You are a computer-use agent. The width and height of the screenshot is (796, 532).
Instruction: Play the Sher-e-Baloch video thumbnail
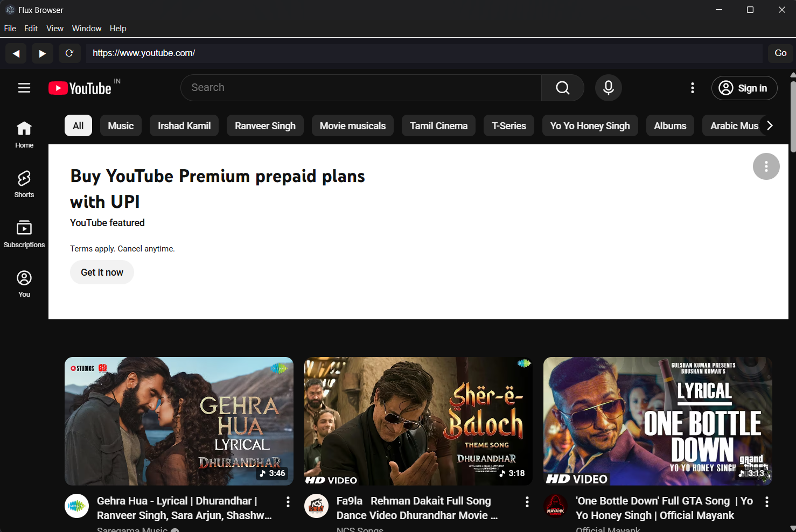[418, 421]
